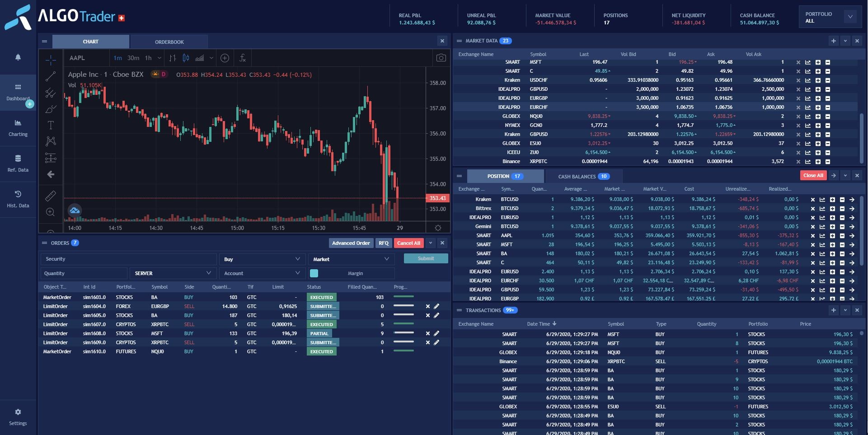Click the Market Data panel scrollbar

coord(862,138)
